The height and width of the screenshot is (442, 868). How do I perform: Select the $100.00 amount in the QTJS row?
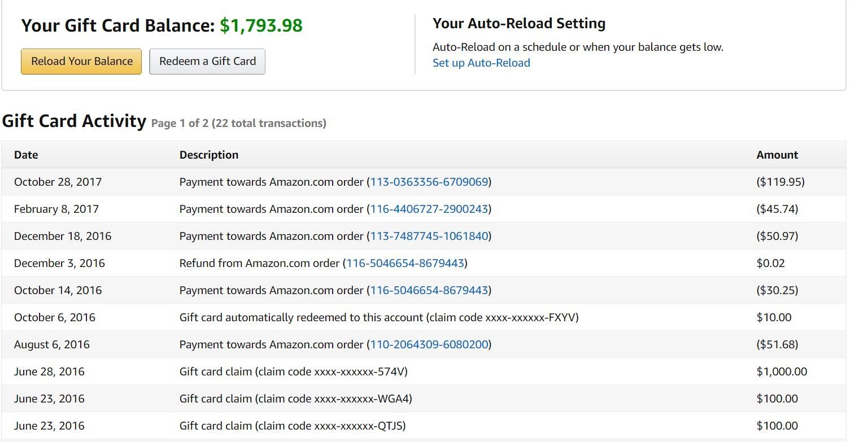point(777,426)
